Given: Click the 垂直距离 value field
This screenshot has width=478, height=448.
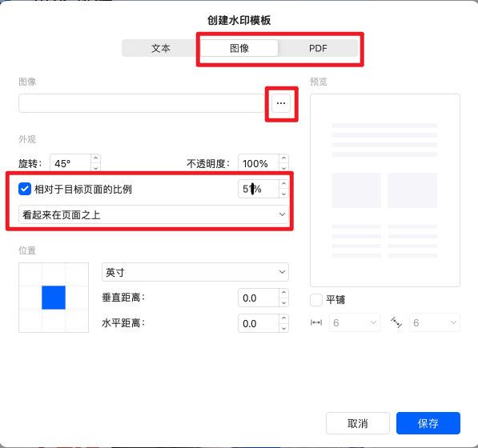Looking at the screenshot, I should point(259,298).
